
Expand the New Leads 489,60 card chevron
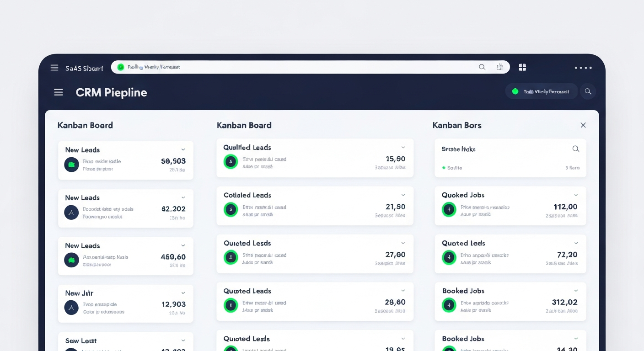click(x=183, y=245)
